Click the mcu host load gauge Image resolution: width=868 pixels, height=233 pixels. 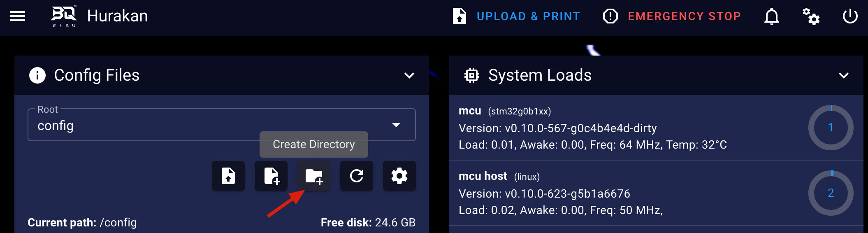click(831, 193)
